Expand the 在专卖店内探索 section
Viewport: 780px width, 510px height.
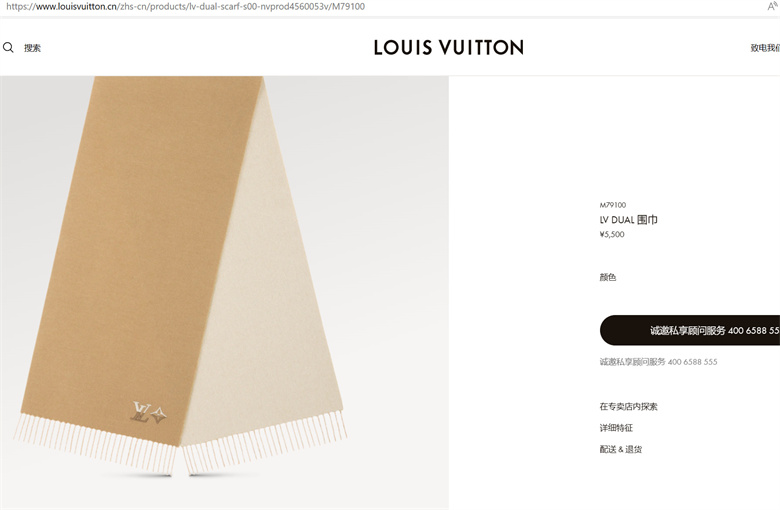pos(628,407)
